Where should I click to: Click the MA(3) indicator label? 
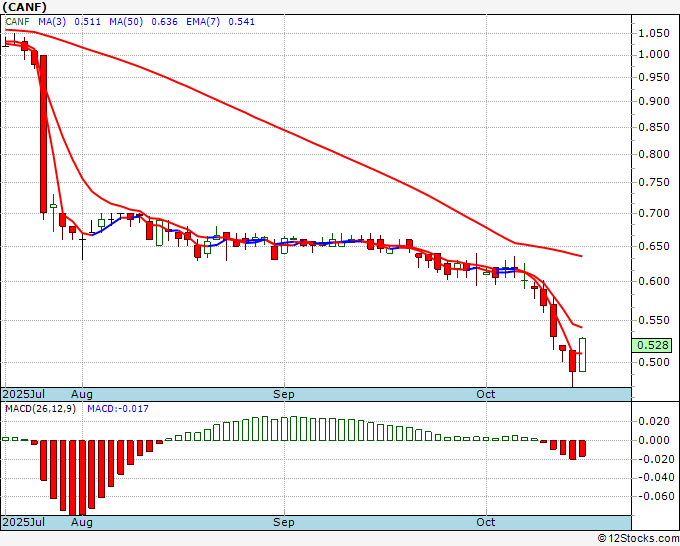pos(52,22)
